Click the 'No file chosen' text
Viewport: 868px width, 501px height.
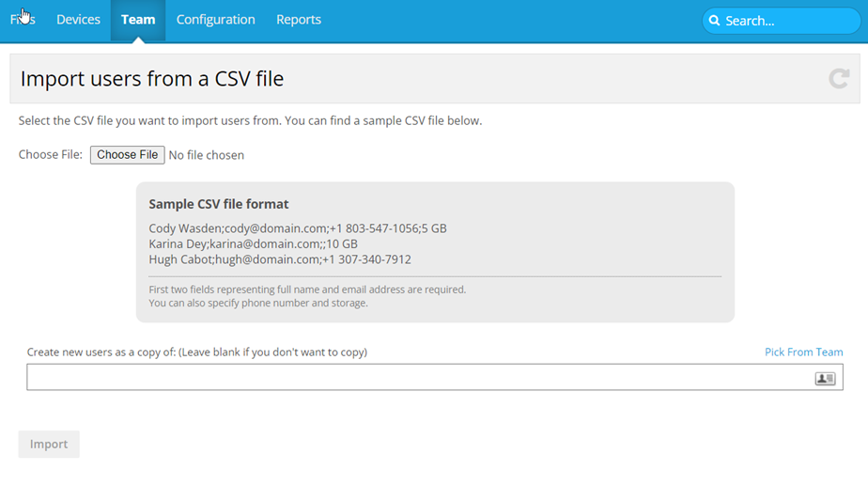click(207, 155)
